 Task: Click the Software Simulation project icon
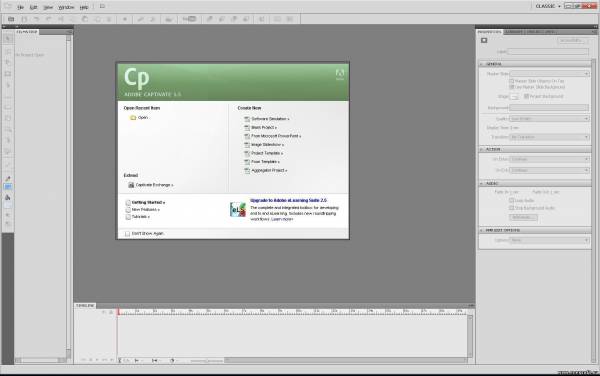247,119
